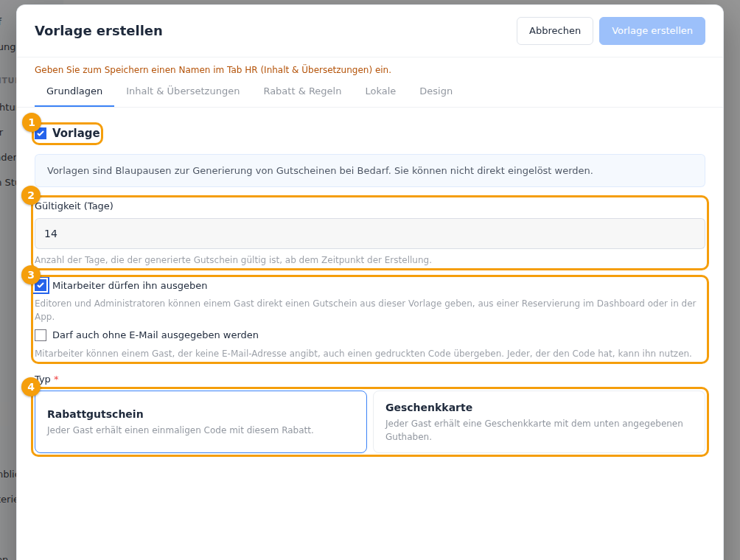Screen dimensions: 740x560
Task: Disable Mitarbeiter dürfen ihn ausgeben checkbox
Action: [x=41, y=285]
